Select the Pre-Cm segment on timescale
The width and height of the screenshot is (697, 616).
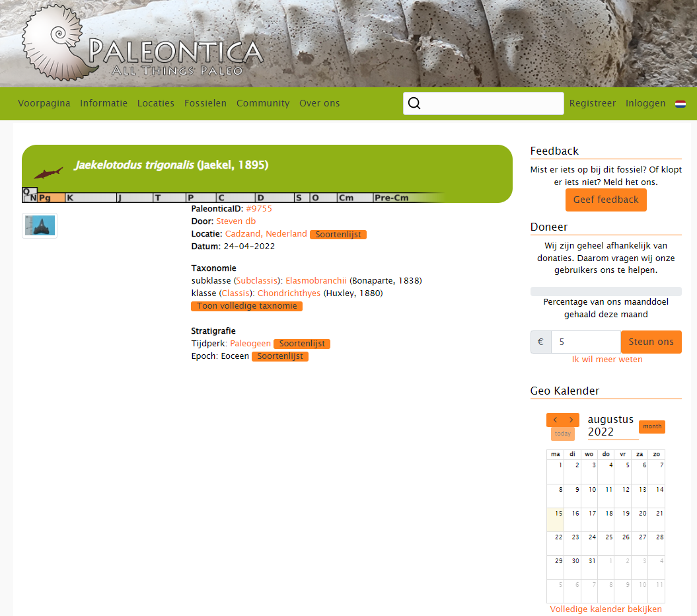(x=391, y=198)
